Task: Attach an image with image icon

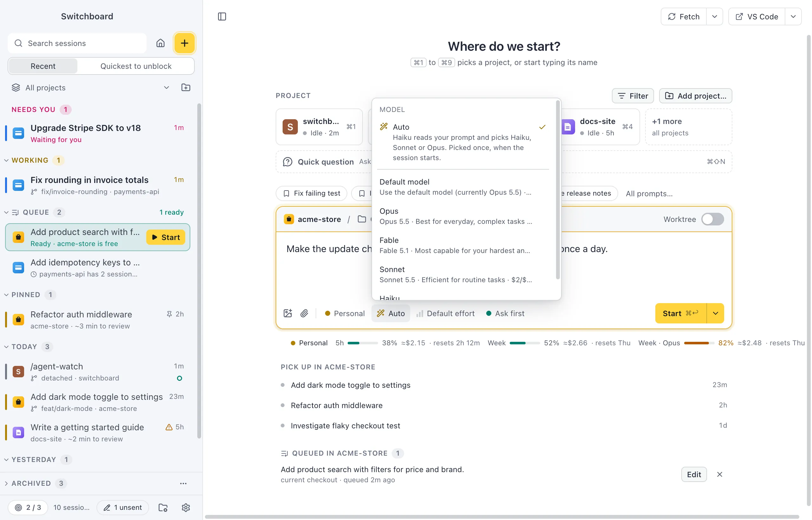Action: coord(288,313)
